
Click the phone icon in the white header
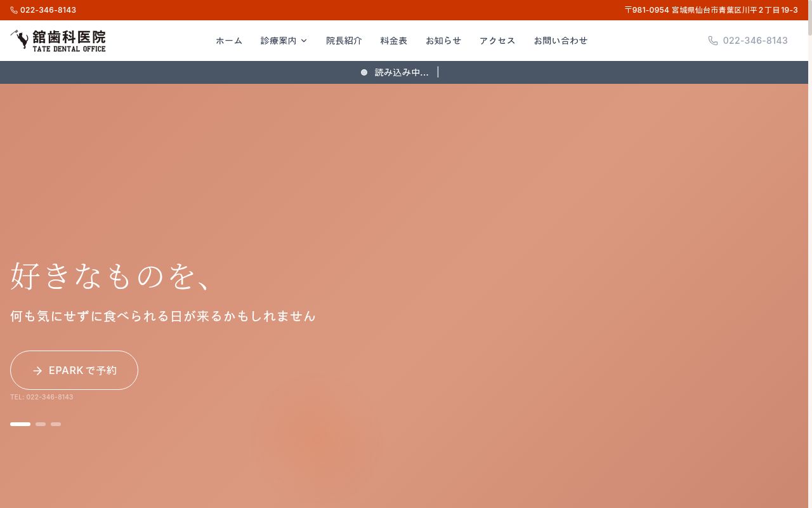[x=713, y=41]
